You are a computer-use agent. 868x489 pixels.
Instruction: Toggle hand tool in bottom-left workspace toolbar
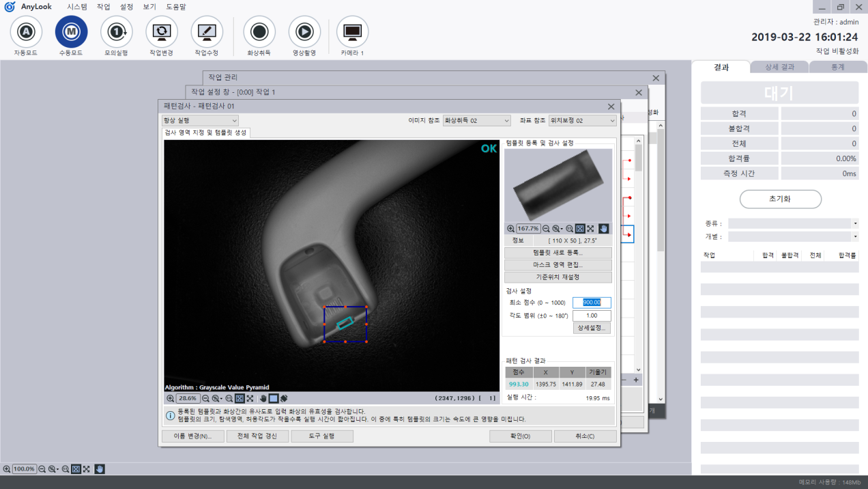(100, 469)
